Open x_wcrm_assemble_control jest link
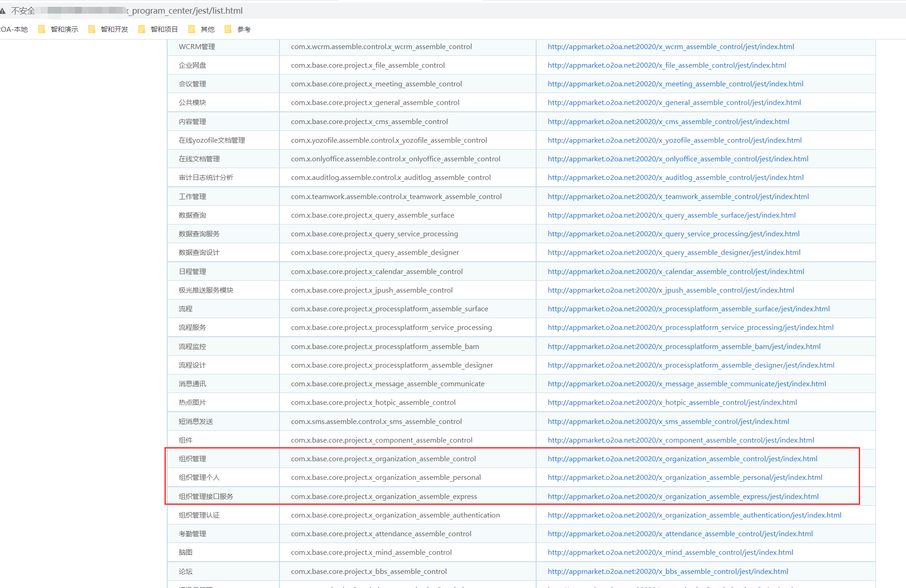 (x=671, y=46)
